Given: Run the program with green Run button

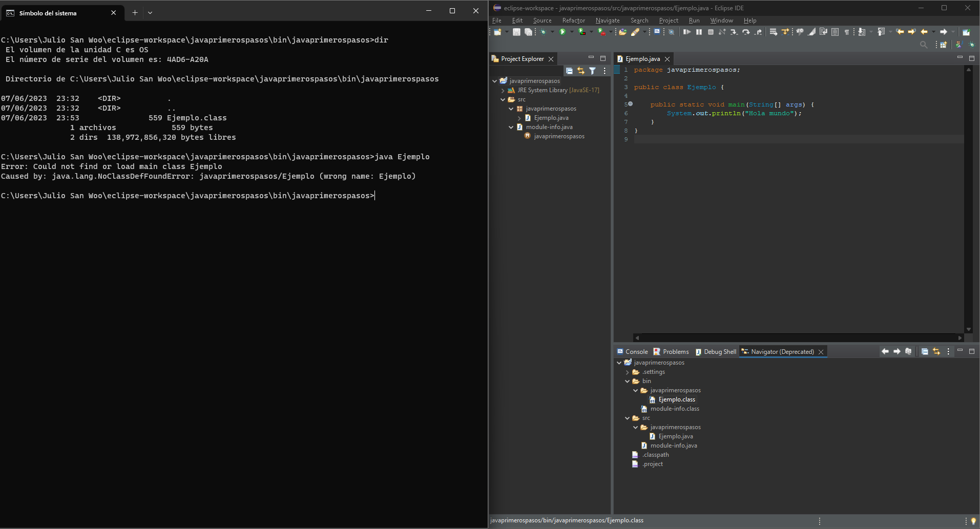Looking at the screenshot, I should tap(562, 32).
